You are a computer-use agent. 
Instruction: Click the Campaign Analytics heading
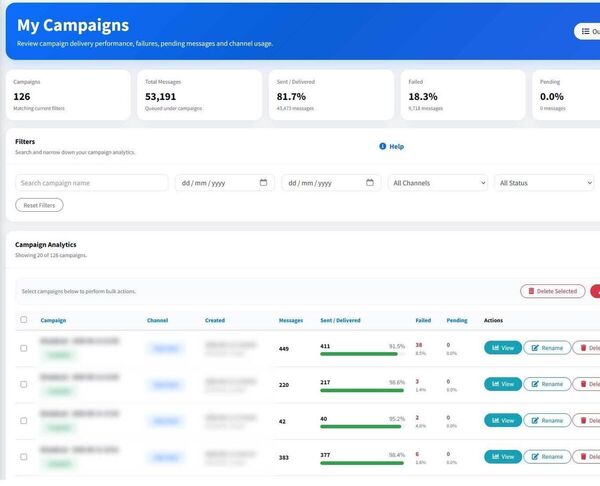pyautogui.click(x=46, y=245)
